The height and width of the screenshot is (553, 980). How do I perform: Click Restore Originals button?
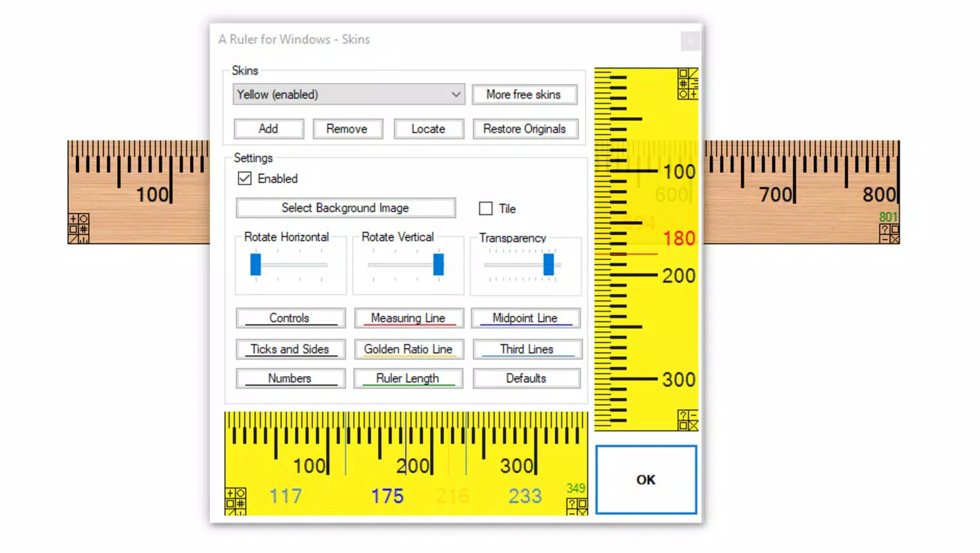pos(525,129)
